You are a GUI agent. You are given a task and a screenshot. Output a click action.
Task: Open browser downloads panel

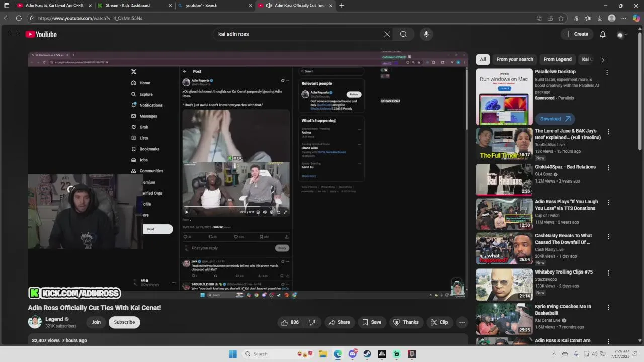tap(600, 18)
